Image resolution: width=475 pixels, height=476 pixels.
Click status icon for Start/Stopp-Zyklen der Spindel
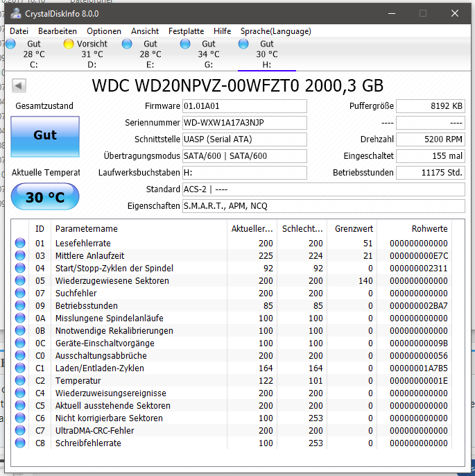point(20,268)
